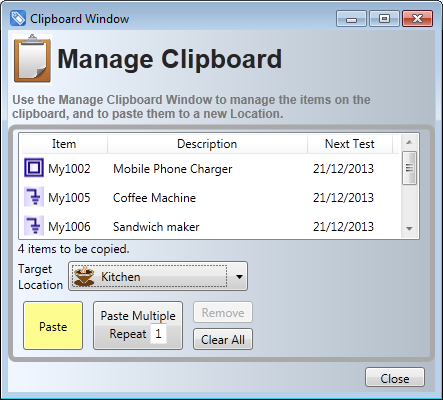
Task: Click the list scrollbar down arrow
Action: [x=410, y=229]
